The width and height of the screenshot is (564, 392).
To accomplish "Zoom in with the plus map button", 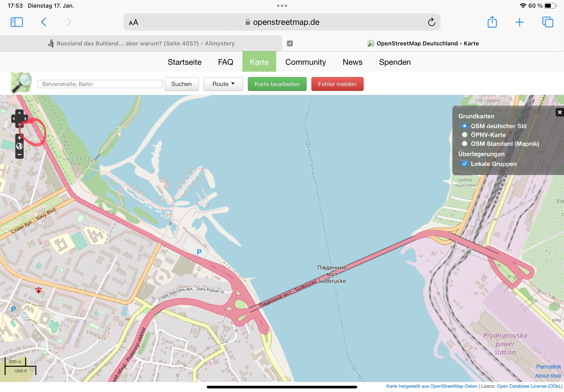I will click(19, 138).
